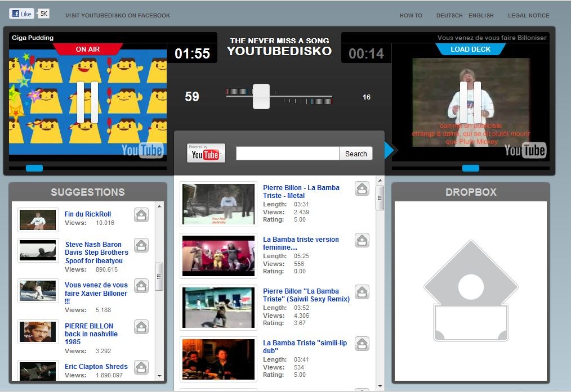Click search results scroll up arrow

click(x=380, y=181)
